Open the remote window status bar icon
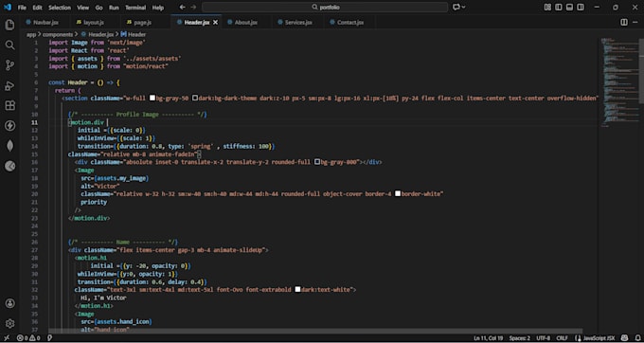The image size is (644, 343). tap(6, 337)
